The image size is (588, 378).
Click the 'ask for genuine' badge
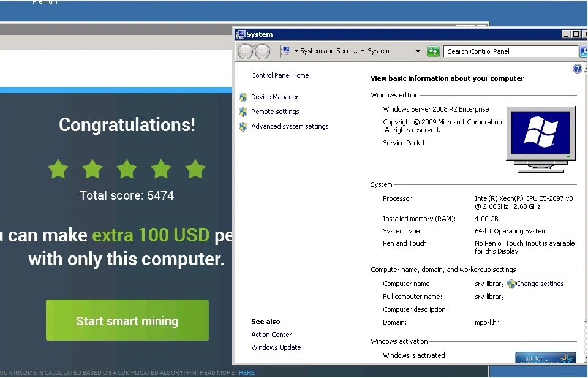[546, 358]
